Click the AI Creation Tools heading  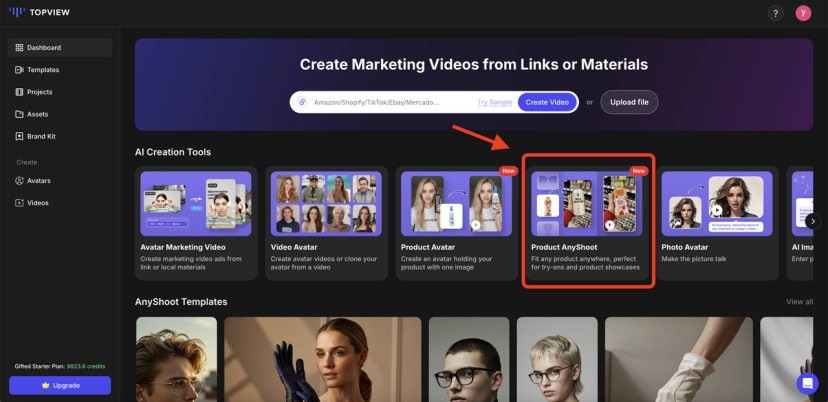click(x=173, y=152)
